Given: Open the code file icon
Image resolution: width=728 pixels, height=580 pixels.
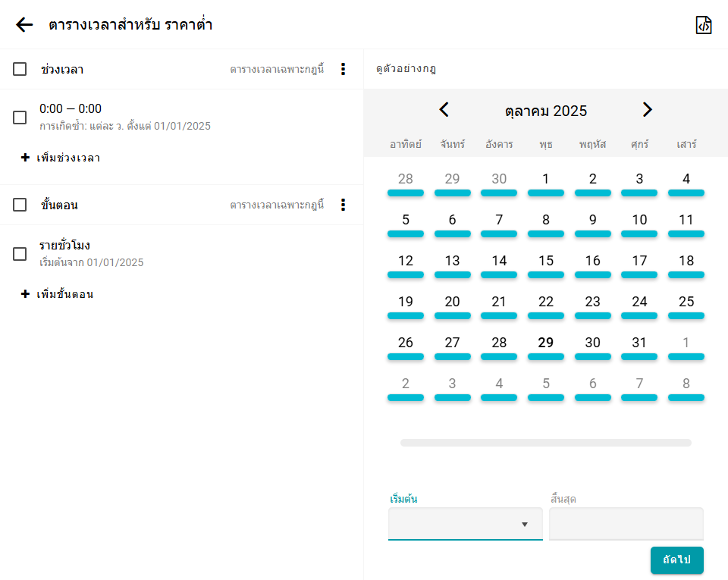Looking at the screenshot, I should click(x=704, y=25).
